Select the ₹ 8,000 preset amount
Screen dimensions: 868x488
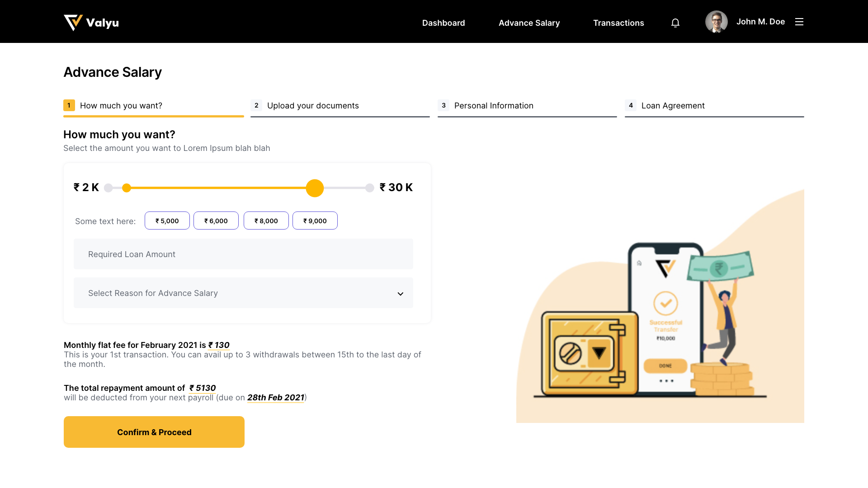[x=266, y=221]
